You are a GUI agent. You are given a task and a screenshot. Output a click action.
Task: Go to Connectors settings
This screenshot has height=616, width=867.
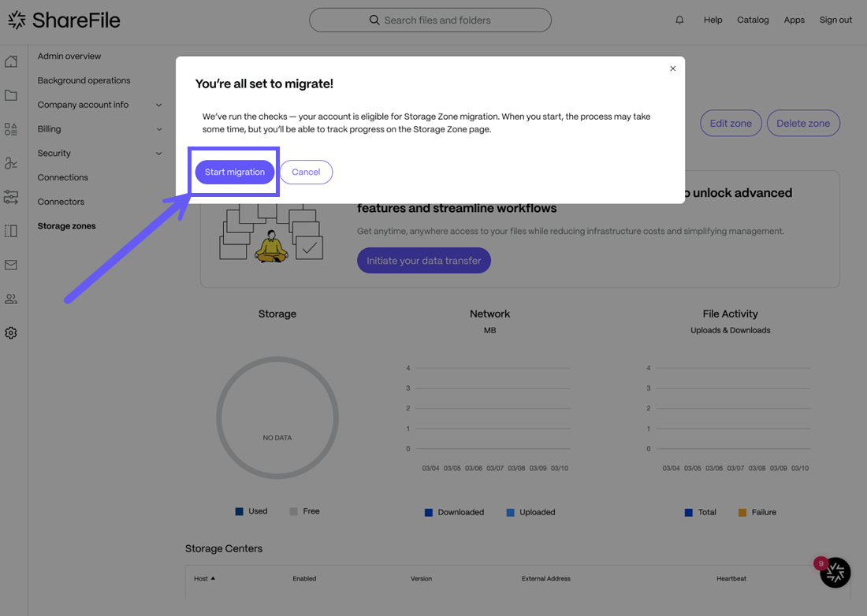click(61, 202)
